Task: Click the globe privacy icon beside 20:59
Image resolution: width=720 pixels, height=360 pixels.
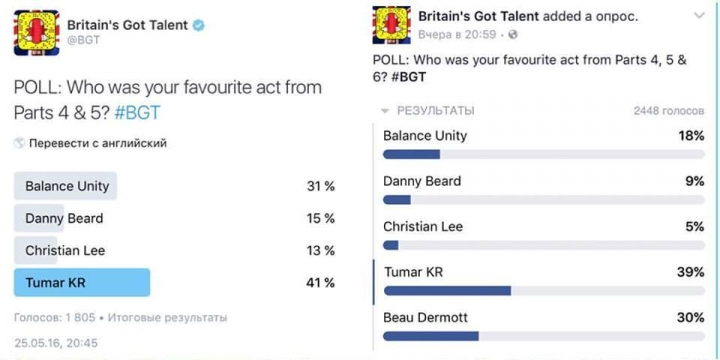Action: pyautogui.click(x=513, y=34)
